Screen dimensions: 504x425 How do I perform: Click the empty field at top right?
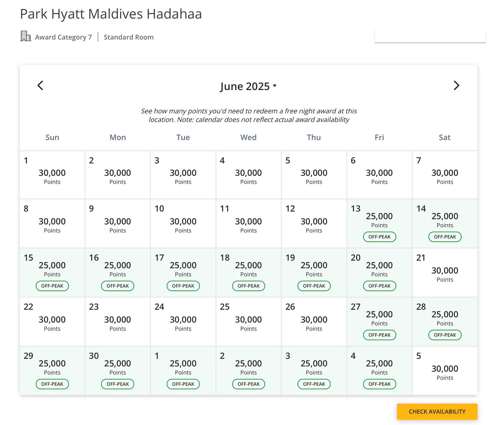click(x=430, y=36)
